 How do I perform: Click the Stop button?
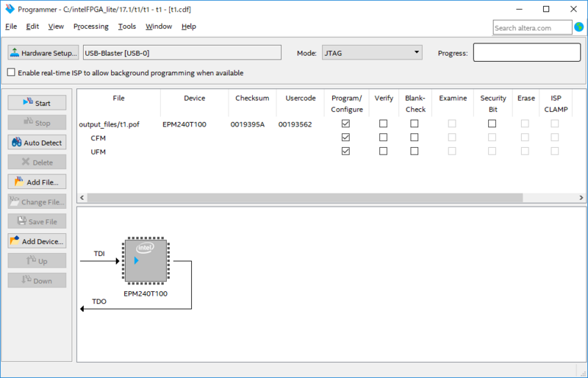[37, 123]
